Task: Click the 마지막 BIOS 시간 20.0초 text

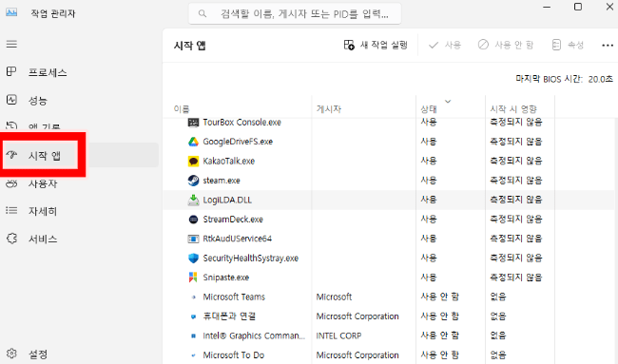Action: pyautogui.click(x=565, y=79)
